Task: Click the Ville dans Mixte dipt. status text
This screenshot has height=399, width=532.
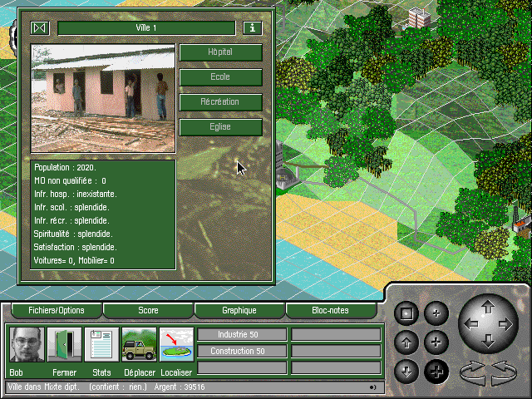Action: pyautogui.click(x=44, y=387)
